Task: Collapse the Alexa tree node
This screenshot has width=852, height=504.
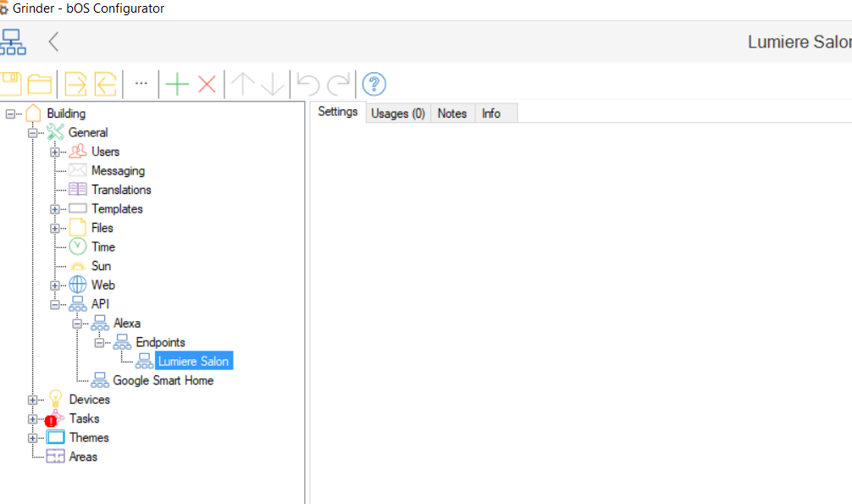Action: point(77,324)
